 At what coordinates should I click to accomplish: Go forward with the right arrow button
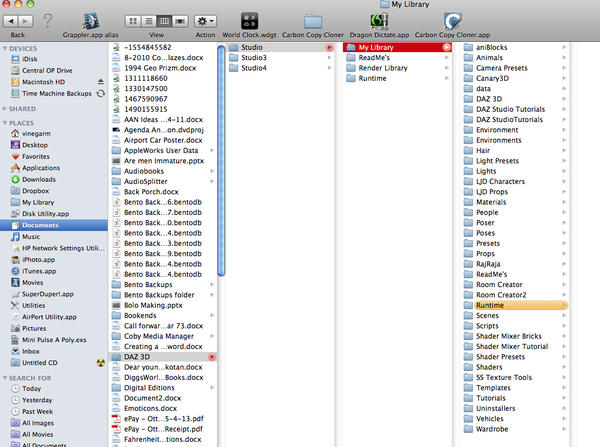(x=25, y=21)
